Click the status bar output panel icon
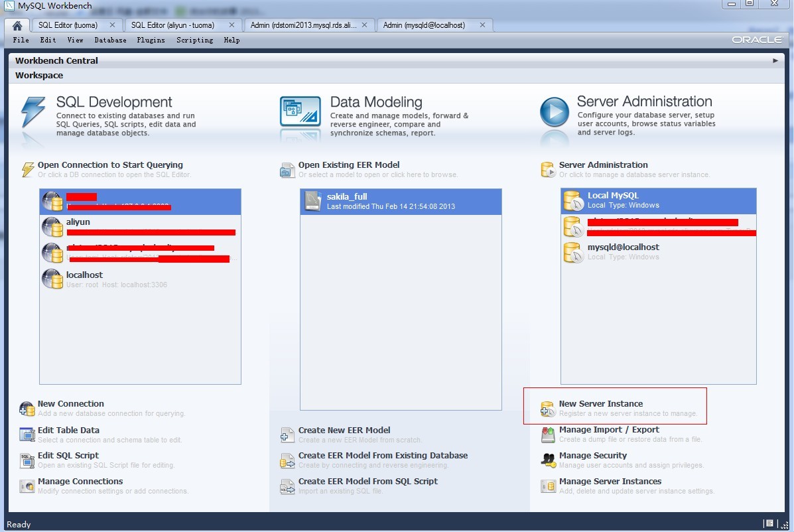The width and height of the screenshot is (794, 532). (x=769, y=523)
